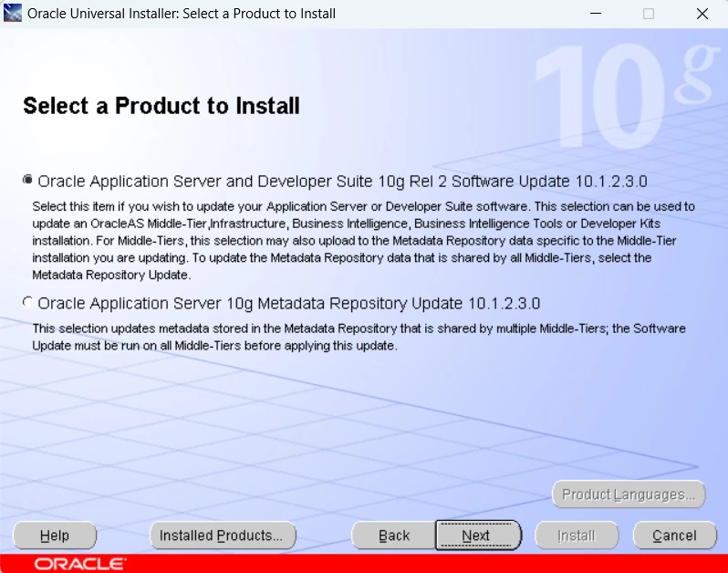The height and width of the screenshot is (573, 728).
Task: Click the Oracle installer title bar icon
Action: tap(13, 14)
